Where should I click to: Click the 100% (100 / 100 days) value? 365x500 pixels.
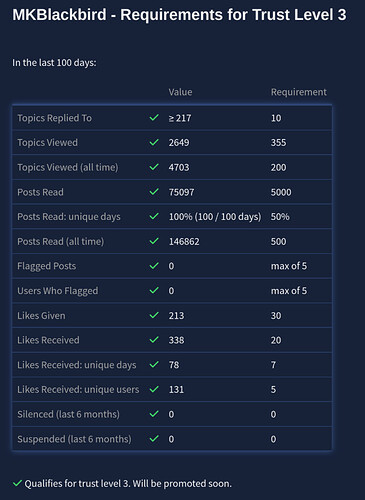(x=215, y=217)
